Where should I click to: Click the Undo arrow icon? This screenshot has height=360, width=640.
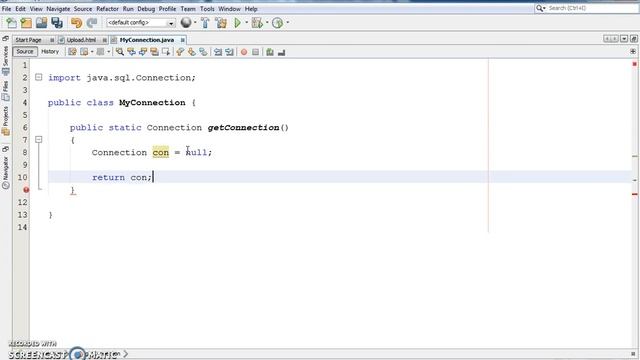click(x=76, y=23)
